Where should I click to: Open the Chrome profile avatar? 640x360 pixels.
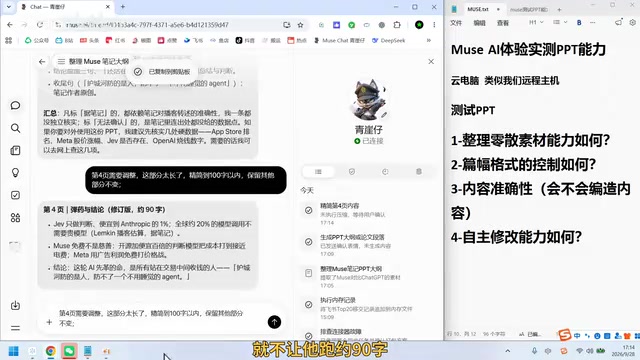[x=419, y=25]
